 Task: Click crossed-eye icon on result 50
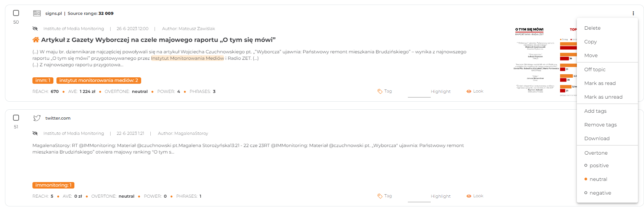[x=35, y=29]
